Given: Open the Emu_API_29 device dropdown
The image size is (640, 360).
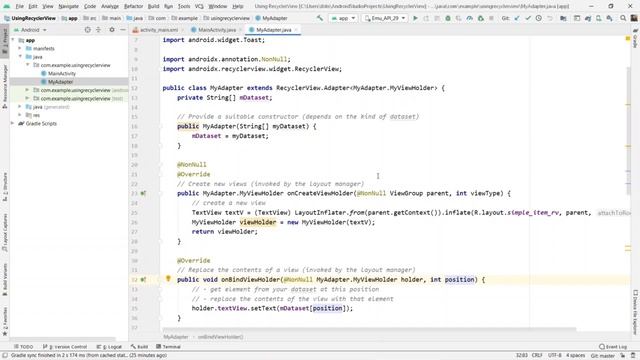Looking at the screenshot, I should click(384, 18).
